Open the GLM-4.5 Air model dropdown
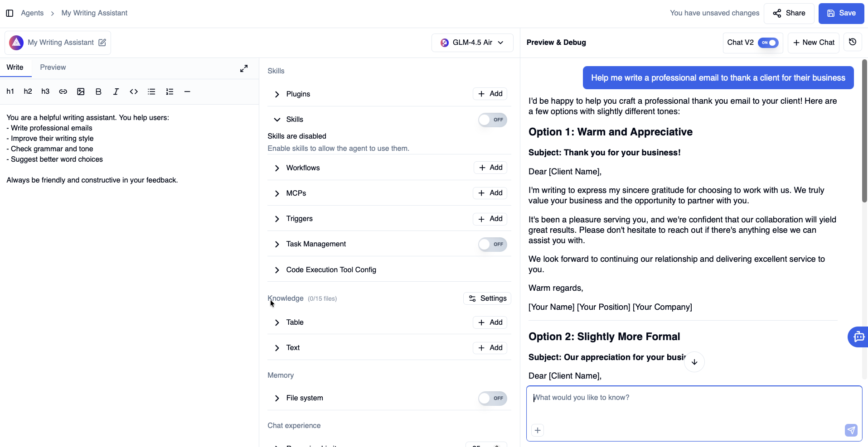868x447 pixels. 472,43
